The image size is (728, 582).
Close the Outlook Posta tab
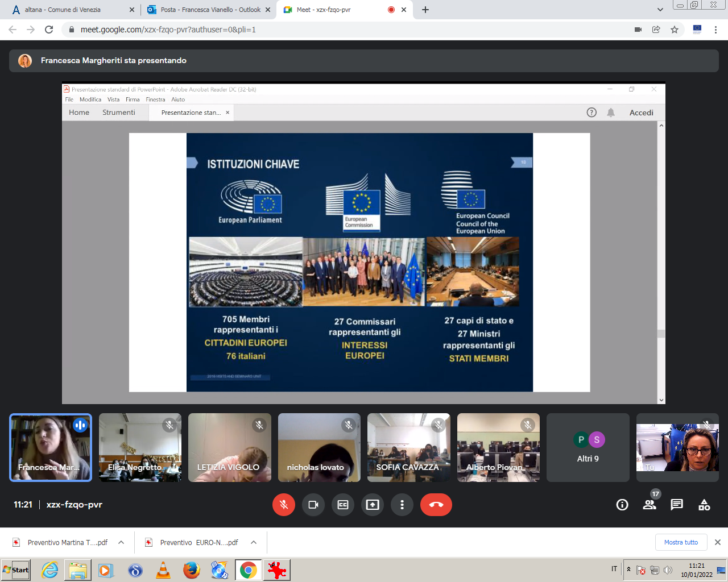pos(267,10)
